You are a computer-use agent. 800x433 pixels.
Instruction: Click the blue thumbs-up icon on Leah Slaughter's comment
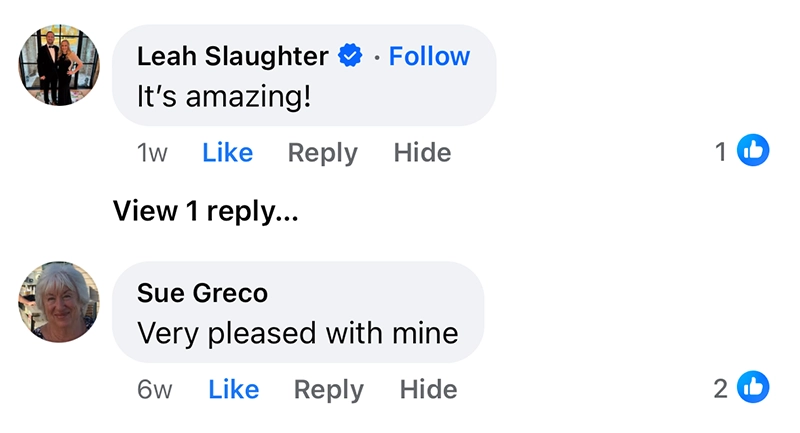[x=753, y=152]
